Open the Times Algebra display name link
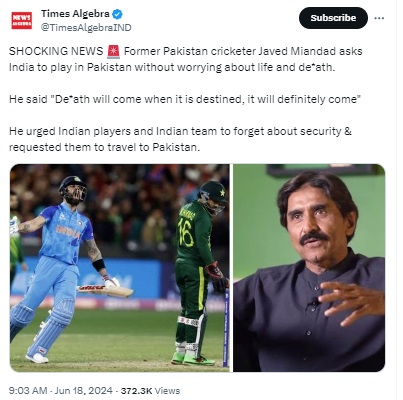Image resolution: width=403 pixels, height=400 pixels. point(75,14)
